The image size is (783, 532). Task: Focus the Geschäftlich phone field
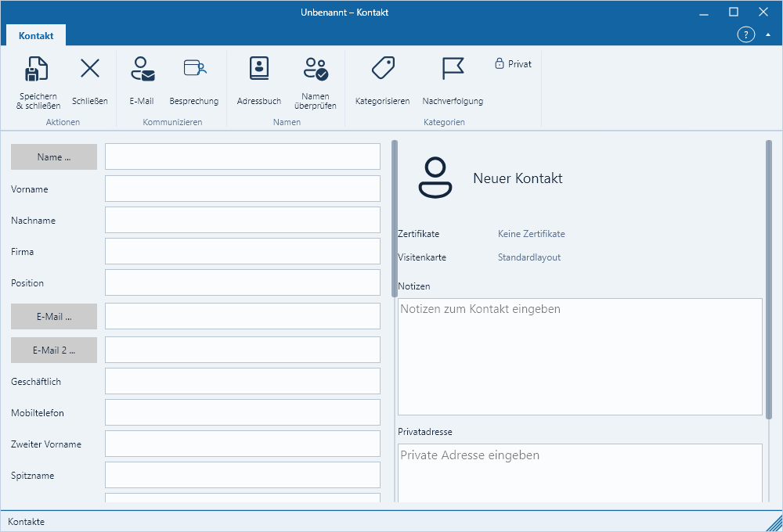(x=243, y=381)
